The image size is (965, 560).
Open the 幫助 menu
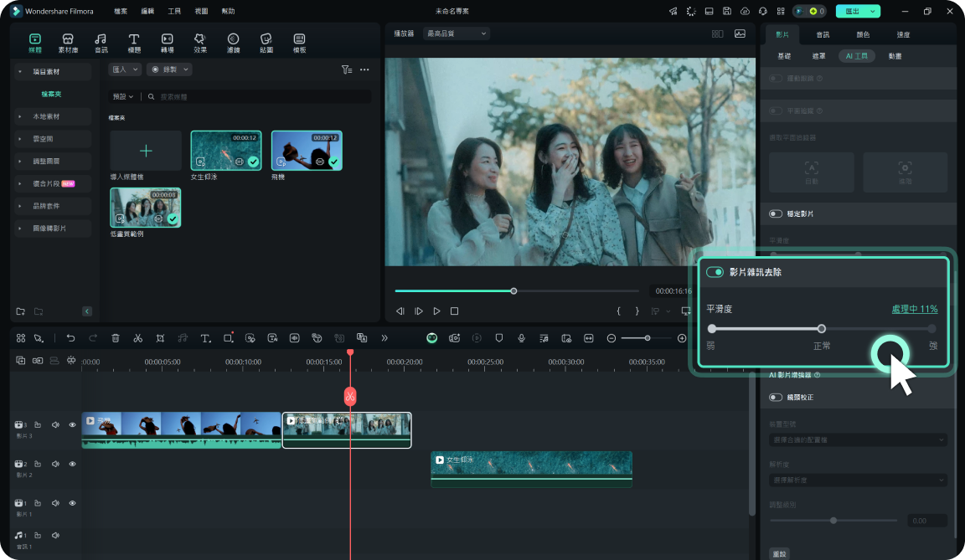[228, 11]
